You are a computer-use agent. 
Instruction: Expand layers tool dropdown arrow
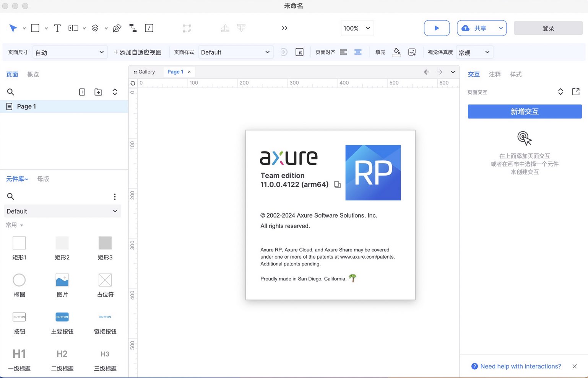coord(106,28)
